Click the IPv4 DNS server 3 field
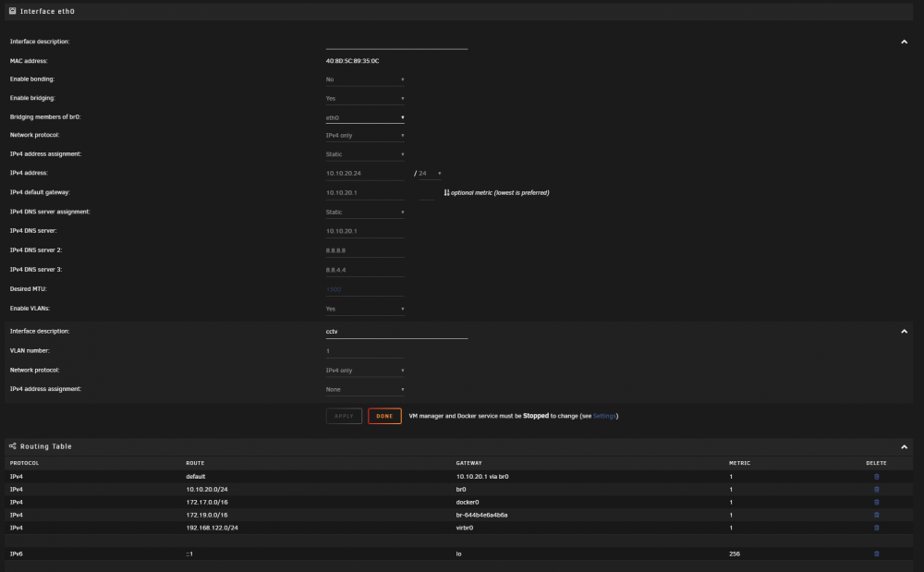Image resolution: width=924 pixels, height=572 pixels. pyautogui.click(x=365, y=270)
